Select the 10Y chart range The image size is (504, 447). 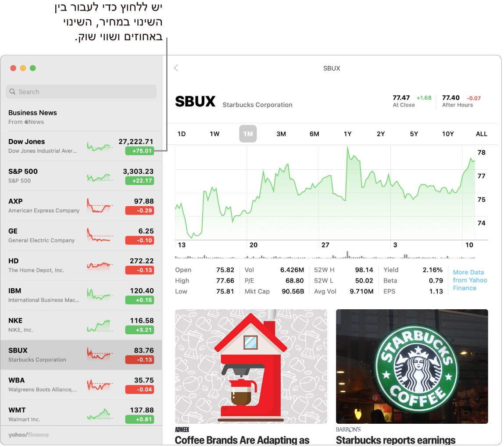(448, 134)
